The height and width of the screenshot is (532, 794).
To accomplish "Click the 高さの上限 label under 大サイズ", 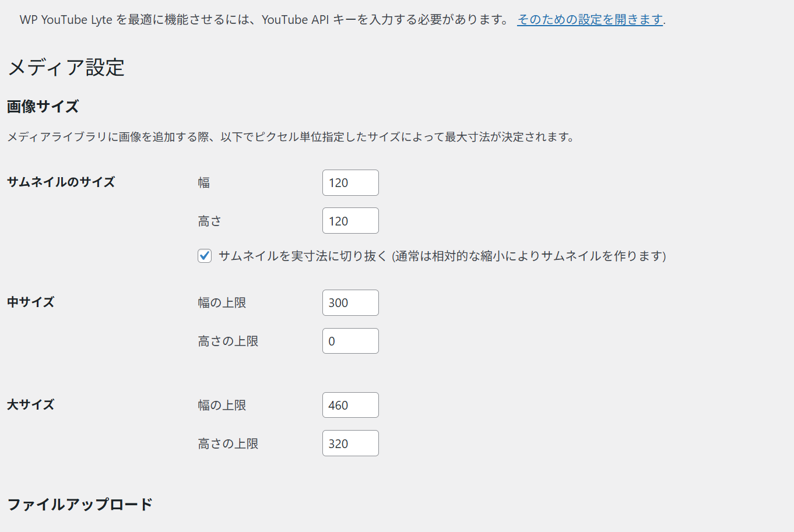I will click(228, 444).
